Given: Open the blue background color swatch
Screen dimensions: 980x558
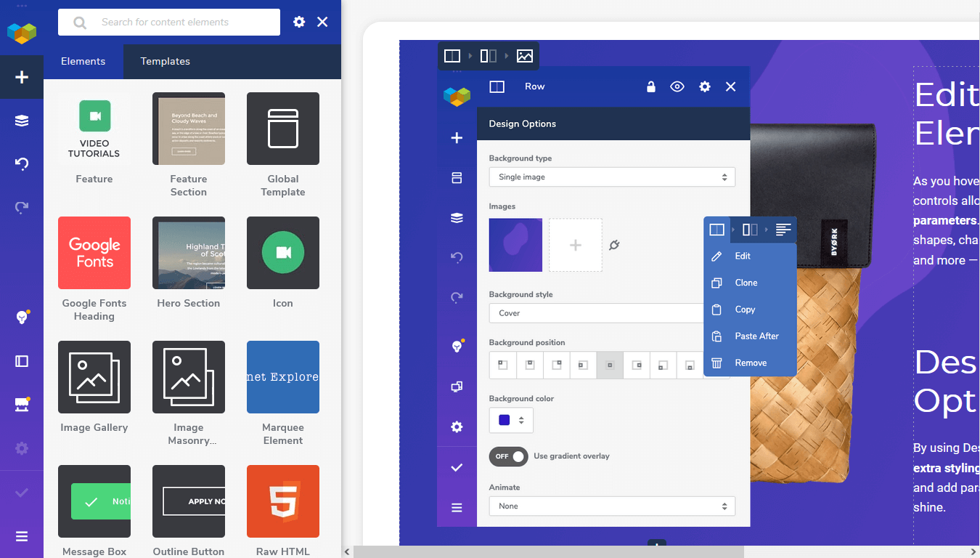Looking at the screenshot, I should pos(506,420).
